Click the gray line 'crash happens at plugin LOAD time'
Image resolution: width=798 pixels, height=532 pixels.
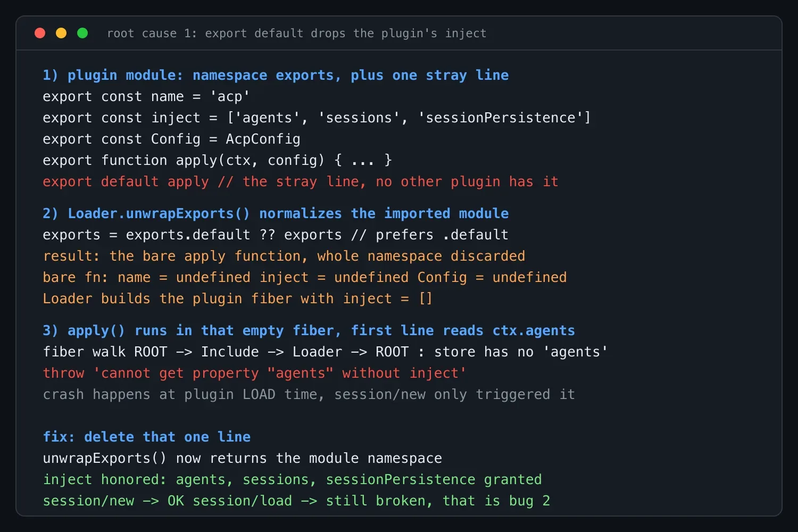click(x=309, y=395)
